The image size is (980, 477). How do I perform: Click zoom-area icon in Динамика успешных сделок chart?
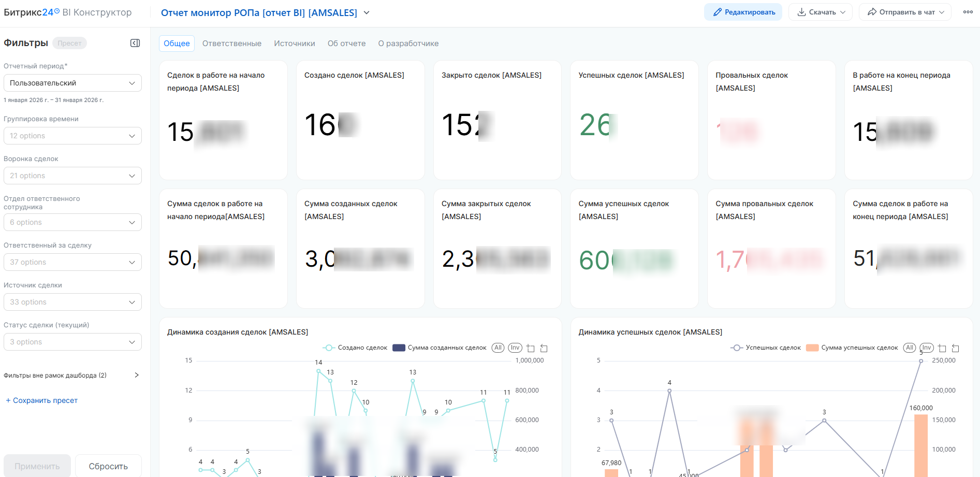pos(942,348)
